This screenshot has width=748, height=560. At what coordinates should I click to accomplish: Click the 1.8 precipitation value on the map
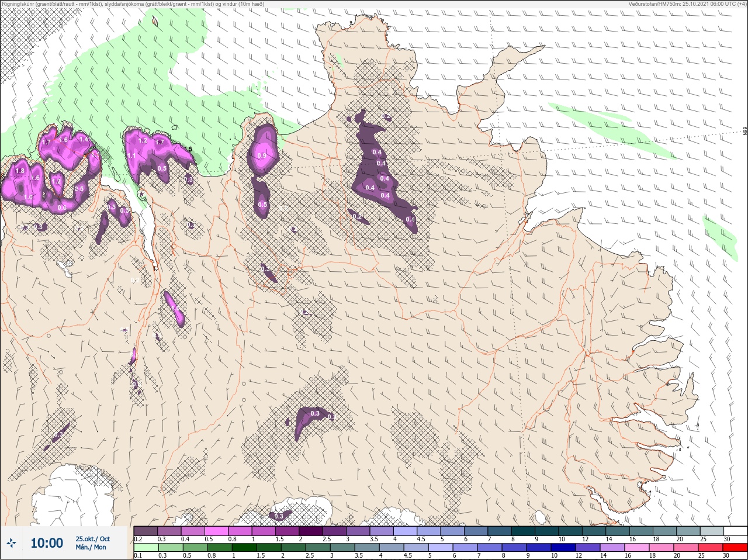(20, 171)
